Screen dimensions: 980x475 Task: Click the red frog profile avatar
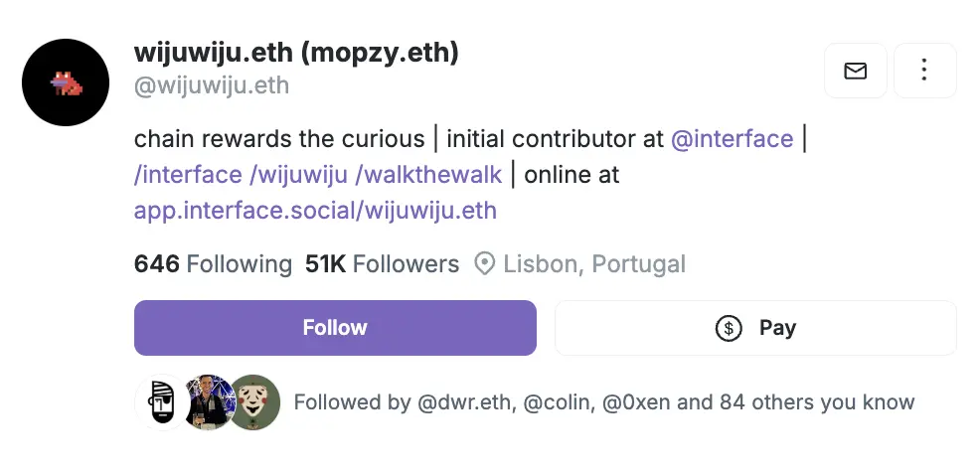click(66, 82)
